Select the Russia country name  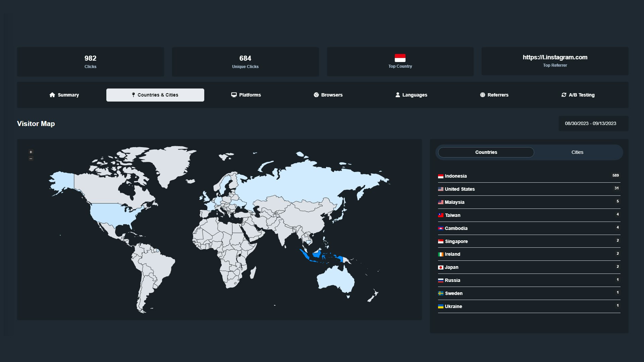pyautogui.click(x=452, y=280)
